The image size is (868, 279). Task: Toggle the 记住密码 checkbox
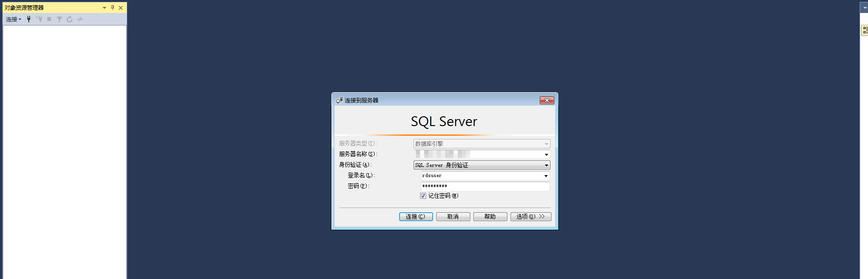coord(423,196)
